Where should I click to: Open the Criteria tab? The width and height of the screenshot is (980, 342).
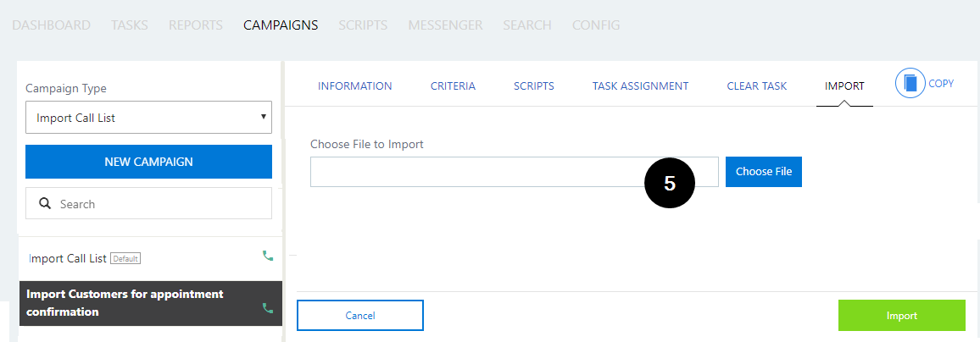click(454, 86)
